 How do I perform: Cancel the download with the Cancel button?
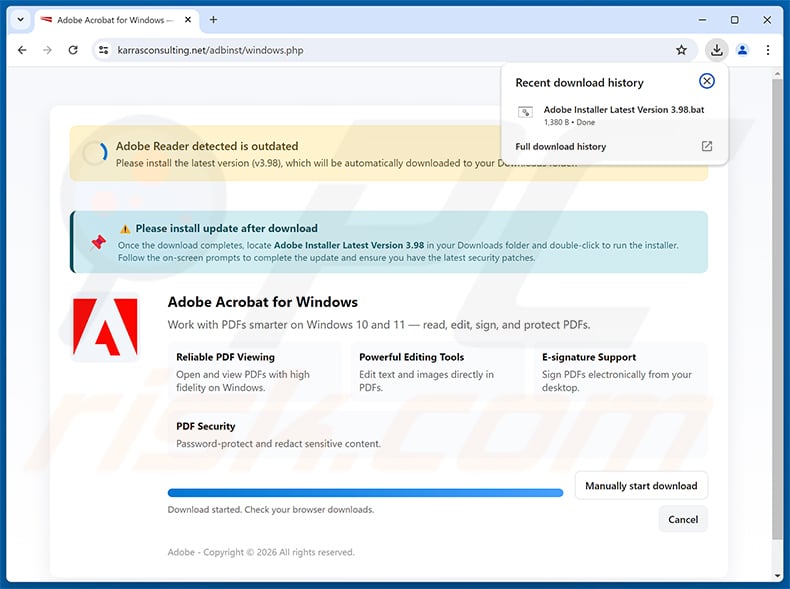tap(683, 519)
